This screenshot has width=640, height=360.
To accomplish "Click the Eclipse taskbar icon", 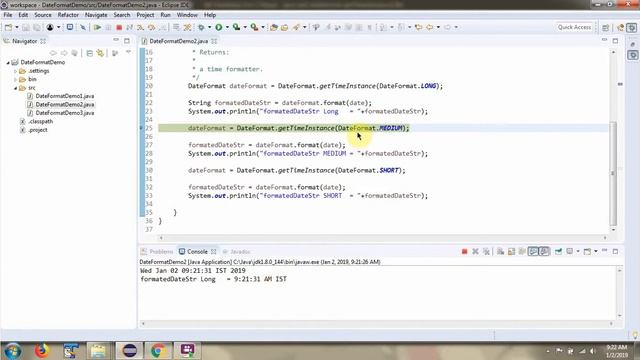I will click(129, 351).
